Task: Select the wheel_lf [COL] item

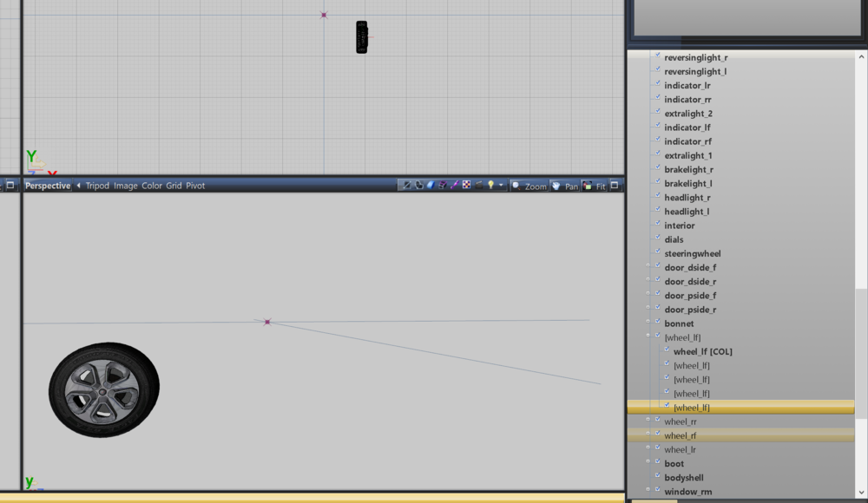Action: pos(703,351)
